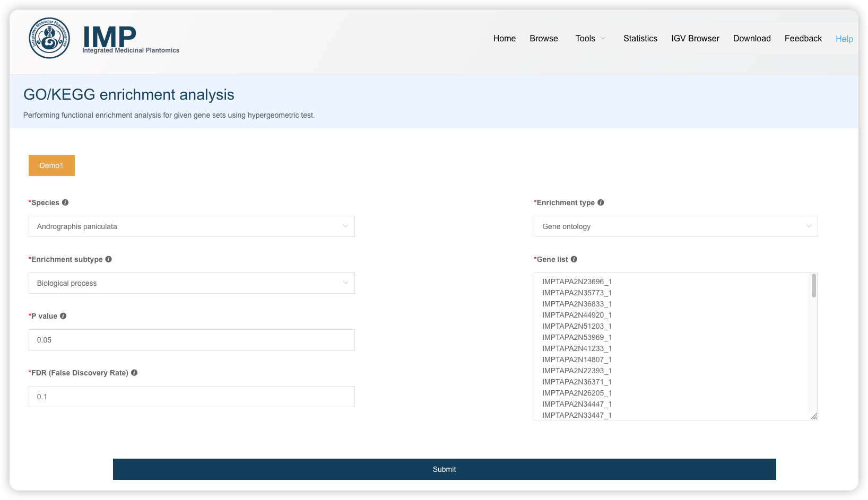The height and width of the screenshot is (500, 868).
Task: Focus the P value input field
Action: tap(192, 340)
